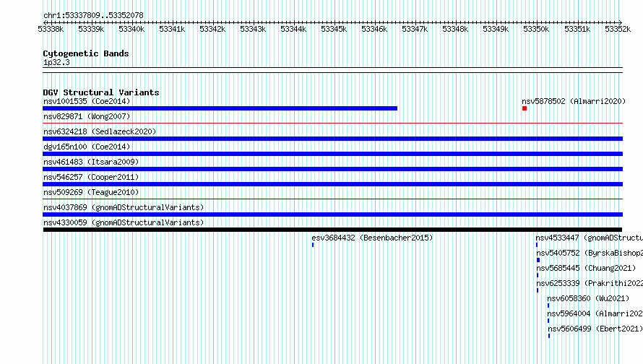Click the blue bar of nsv6324218
This screenshot has height=364, width=643.
(x=332, y=139)
